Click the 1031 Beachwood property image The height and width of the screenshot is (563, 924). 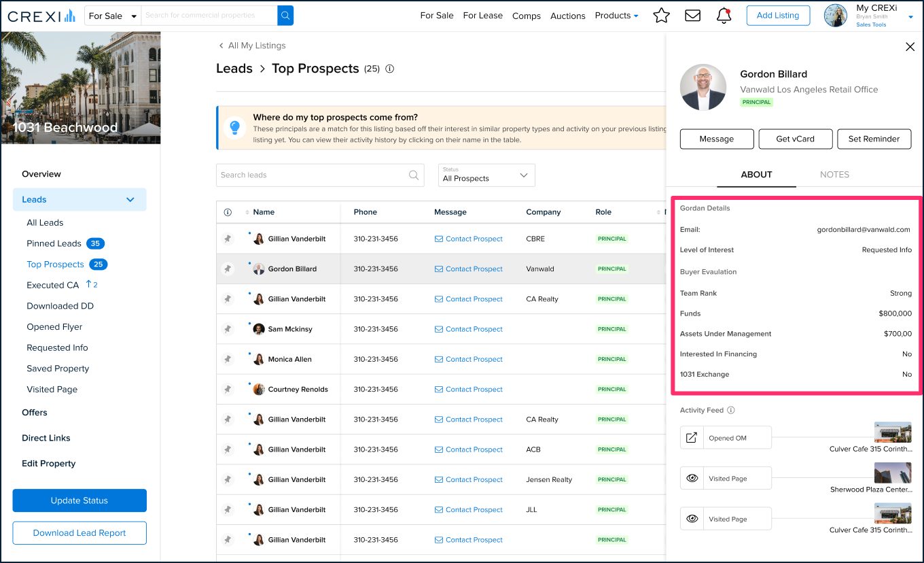79,87
